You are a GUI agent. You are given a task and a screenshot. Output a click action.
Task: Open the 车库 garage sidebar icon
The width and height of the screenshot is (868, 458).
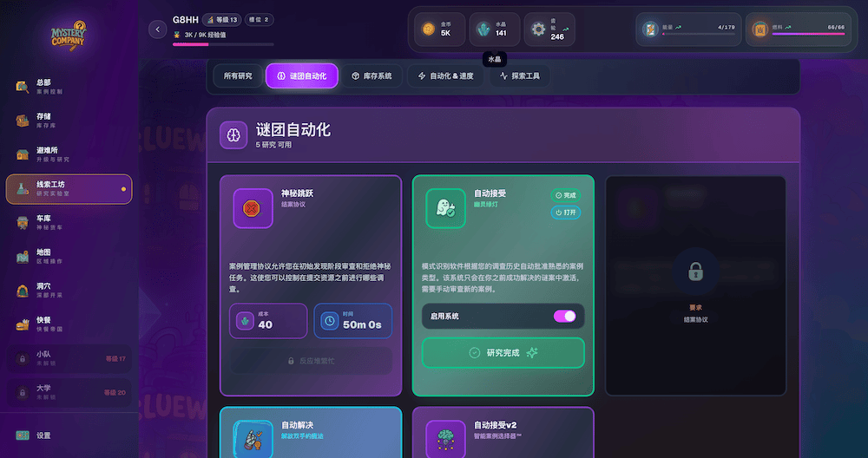[23, 222]
